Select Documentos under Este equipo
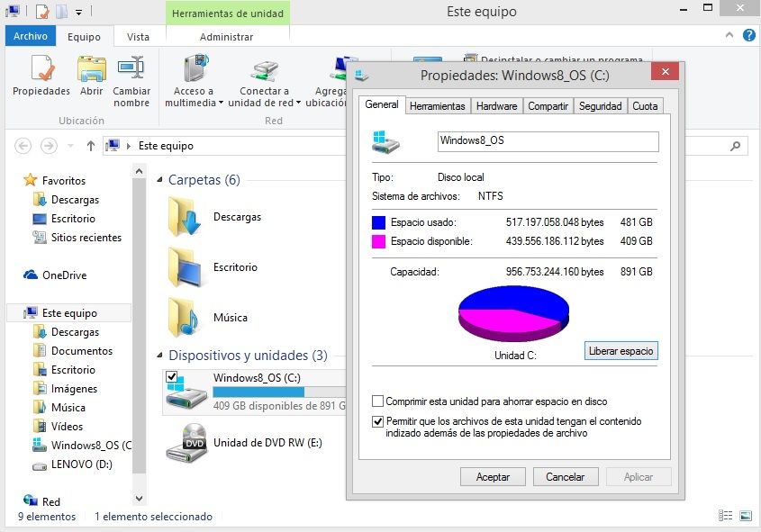The image size is (761, 532). tap(73, 351)
